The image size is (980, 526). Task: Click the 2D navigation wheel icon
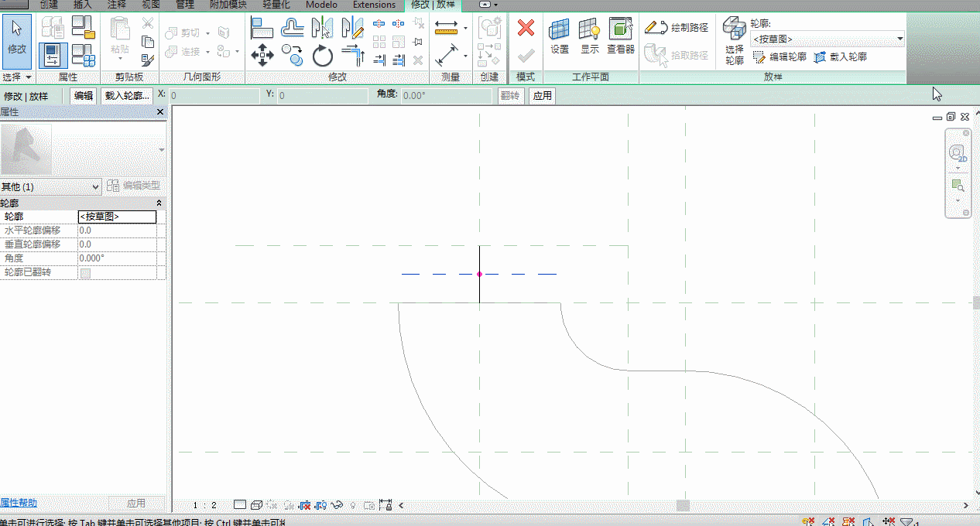tap(958, 152)
